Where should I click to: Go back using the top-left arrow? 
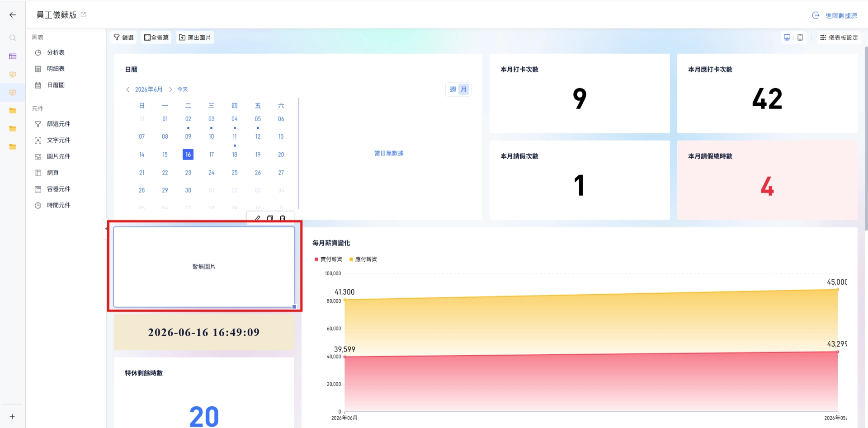(13, 15)
